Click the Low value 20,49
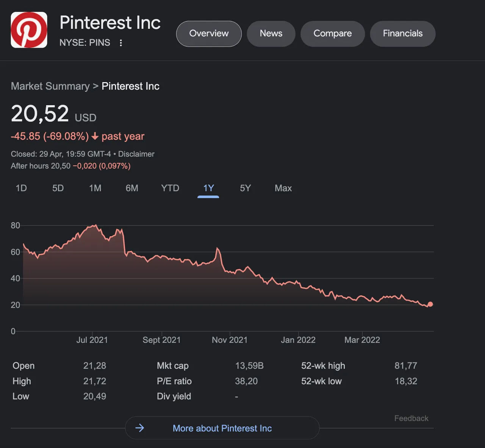Image resolution: width=485 pixels, height=448 pixels. point(95,396)
